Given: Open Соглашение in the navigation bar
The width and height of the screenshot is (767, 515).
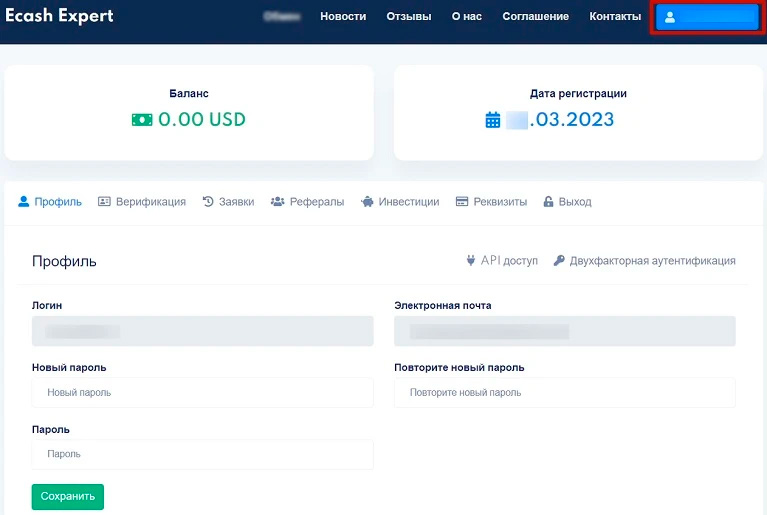Looking at the screenshot, I should [535, 17].
